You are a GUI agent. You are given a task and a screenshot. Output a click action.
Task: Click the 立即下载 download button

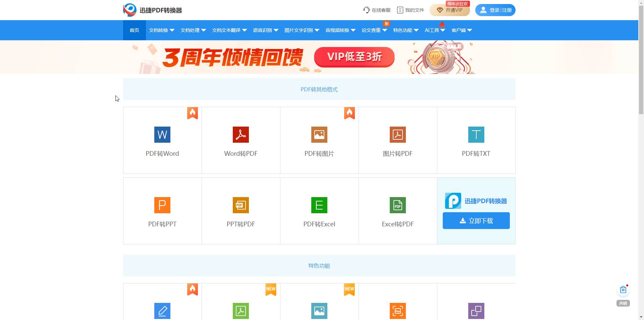pos(476,221)
